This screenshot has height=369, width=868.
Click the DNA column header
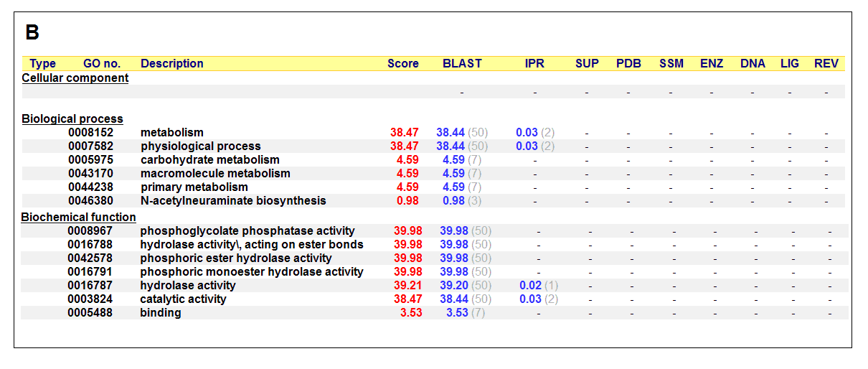(753, 63)
